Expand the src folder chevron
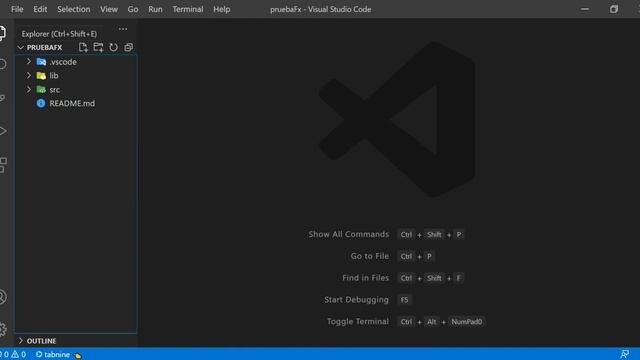This screenshot has height=360, width=640. pos(29,89)
